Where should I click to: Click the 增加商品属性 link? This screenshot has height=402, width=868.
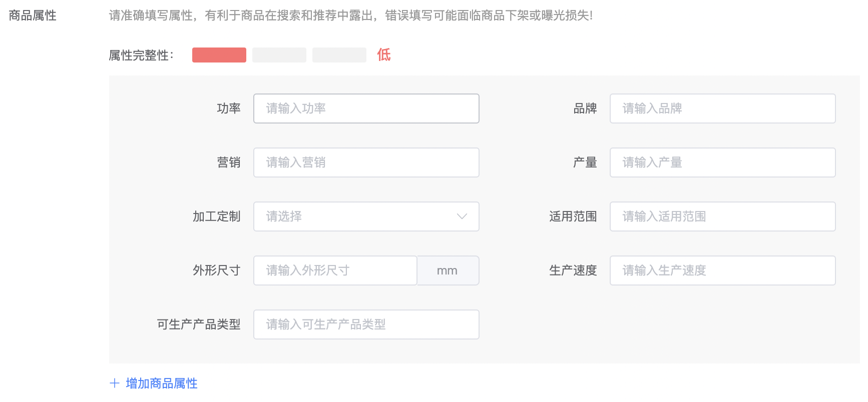[161, 383]
